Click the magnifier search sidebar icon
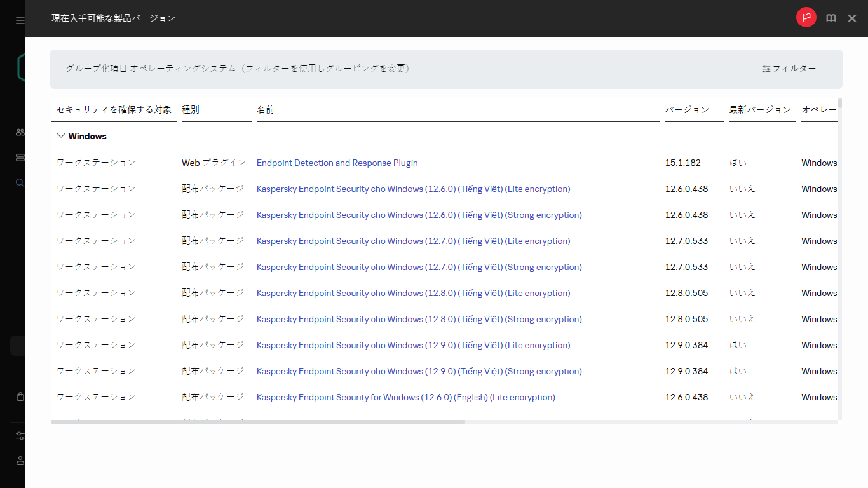The image size is (868, 488). coord(20,183)
